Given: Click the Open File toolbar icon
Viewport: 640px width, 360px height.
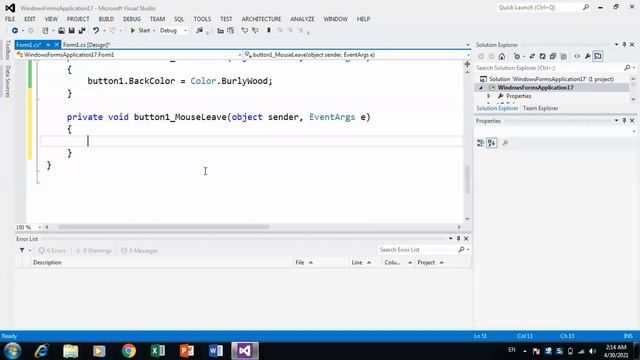Looking at the screenshot, I should 61,31.
